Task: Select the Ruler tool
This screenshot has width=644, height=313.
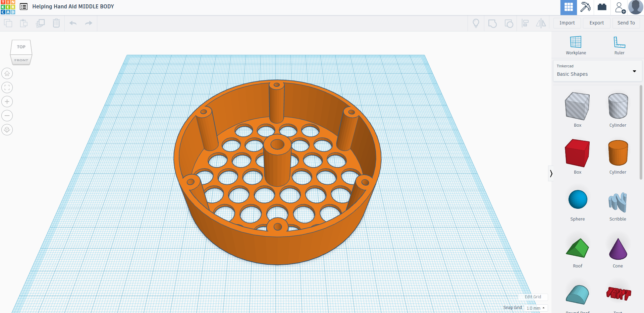Action: click(x=620, y=46)
